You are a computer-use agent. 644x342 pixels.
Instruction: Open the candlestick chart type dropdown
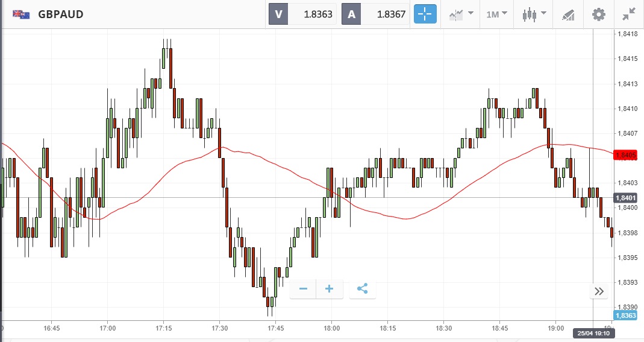534,14
